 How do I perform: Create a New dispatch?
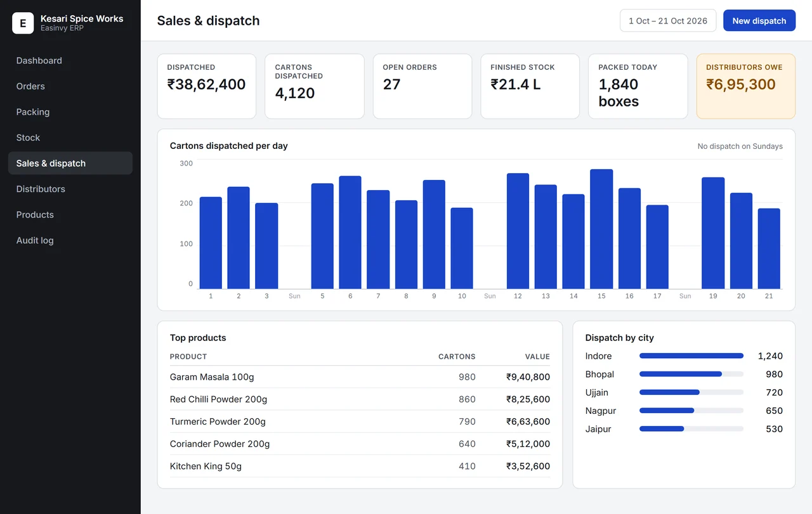coord(759,21)
